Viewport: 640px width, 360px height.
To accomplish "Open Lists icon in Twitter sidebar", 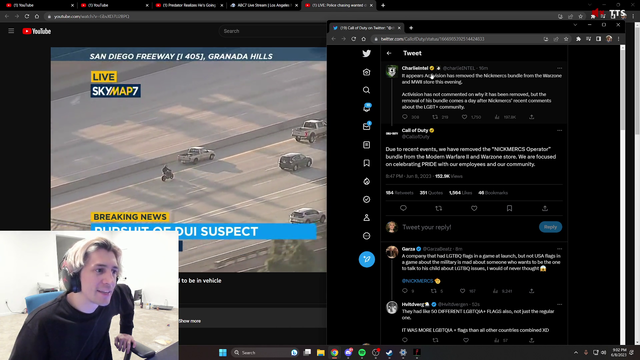I will [367, 145].
